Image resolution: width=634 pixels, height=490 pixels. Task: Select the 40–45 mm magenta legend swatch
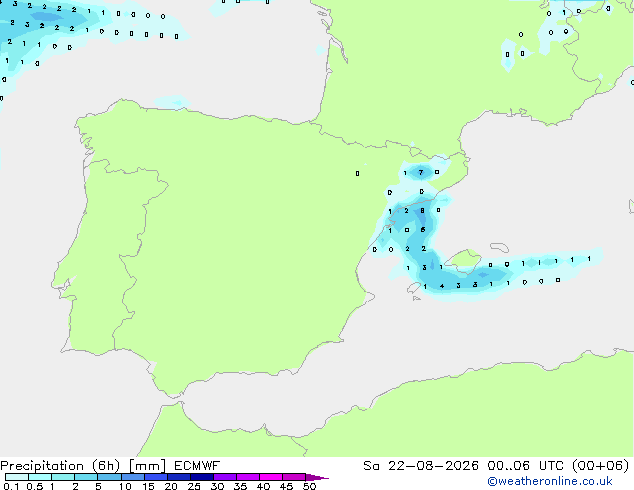click(x=271, y=477)
